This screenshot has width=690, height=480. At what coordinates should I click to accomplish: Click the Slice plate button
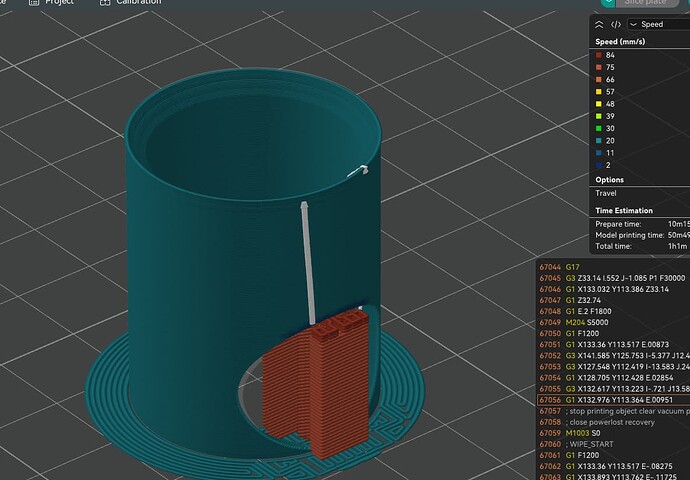pos(645,3)
